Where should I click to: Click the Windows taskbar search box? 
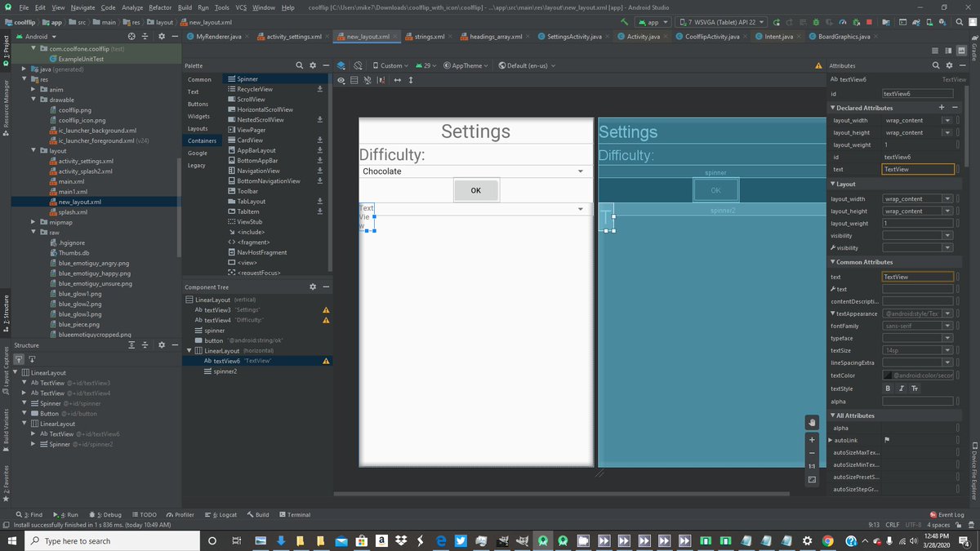(x=112, y=540)
